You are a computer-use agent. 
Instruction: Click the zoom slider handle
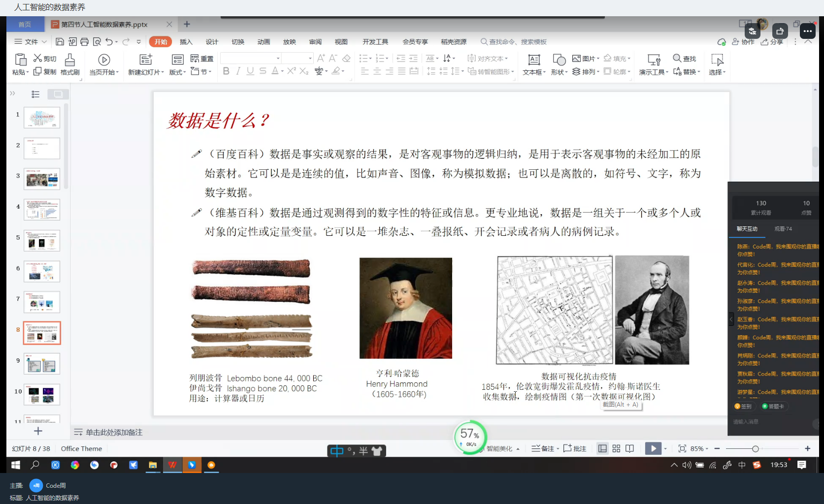pos(755,448)
